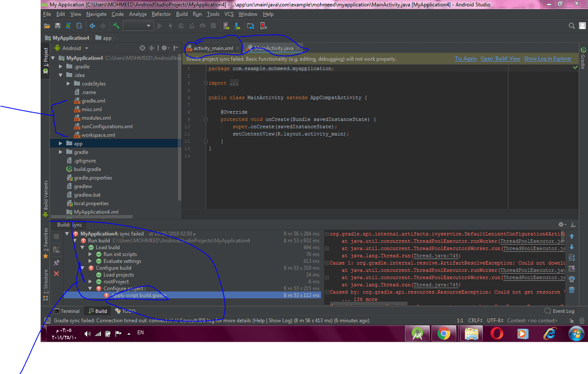Click Show Log in Explorer link
The image size is (588, 374).
tap(547, 59)
